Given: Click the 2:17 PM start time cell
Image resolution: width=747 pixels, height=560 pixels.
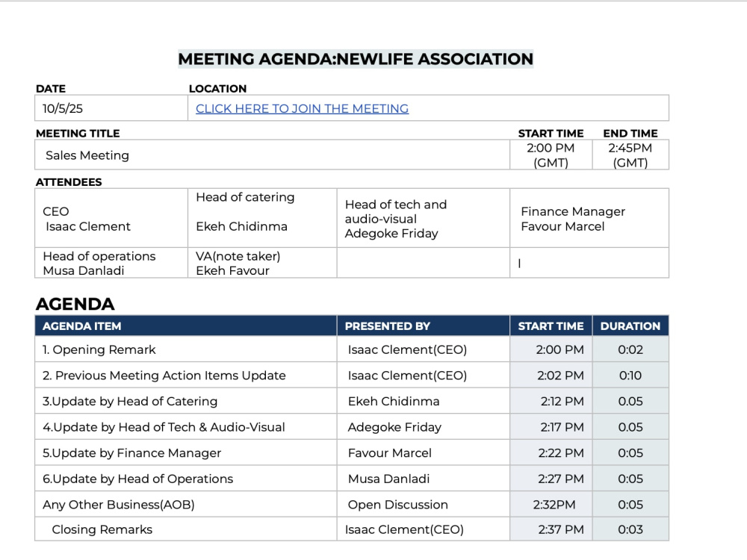Looking at the screenshot, I should click(x=551, y=426).
